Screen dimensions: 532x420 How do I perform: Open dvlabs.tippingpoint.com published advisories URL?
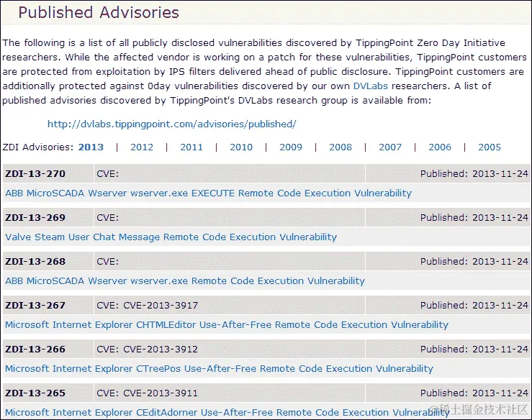(x=171, y=124)
